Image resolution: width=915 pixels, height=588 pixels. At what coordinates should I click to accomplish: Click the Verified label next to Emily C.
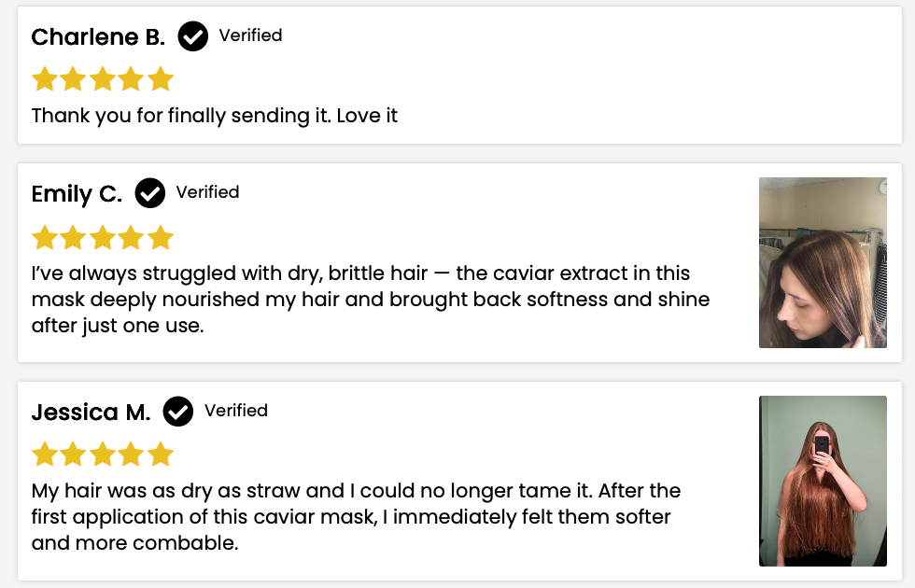point(207,192)
